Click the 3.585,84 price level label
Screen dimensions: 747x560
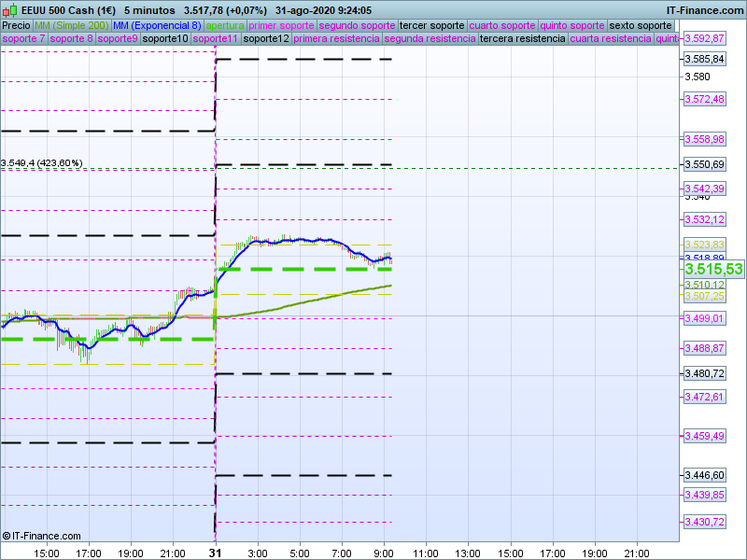point(704,59)
